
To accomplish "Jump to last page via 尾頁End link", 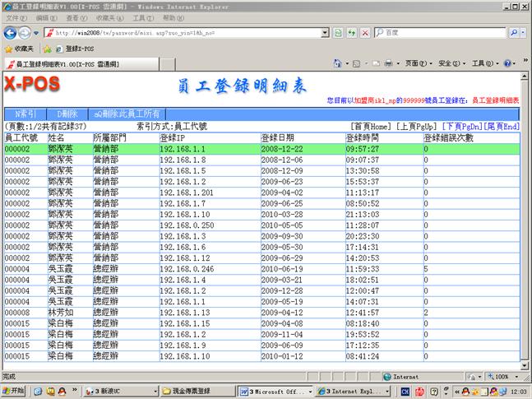I will point(502,127).
